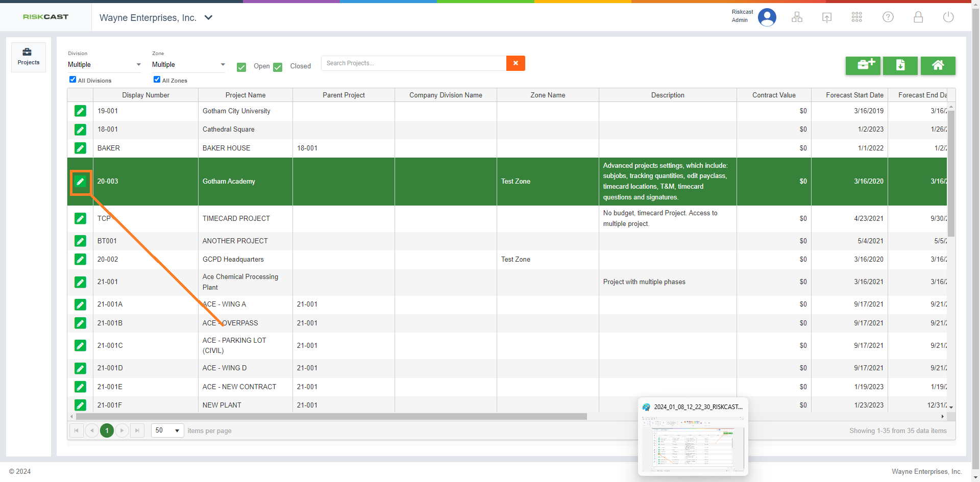Image resolution: width=980 pixels, height=482 pixels.
Task: Click the lock icon in top bar
Action: coord(918,17)
